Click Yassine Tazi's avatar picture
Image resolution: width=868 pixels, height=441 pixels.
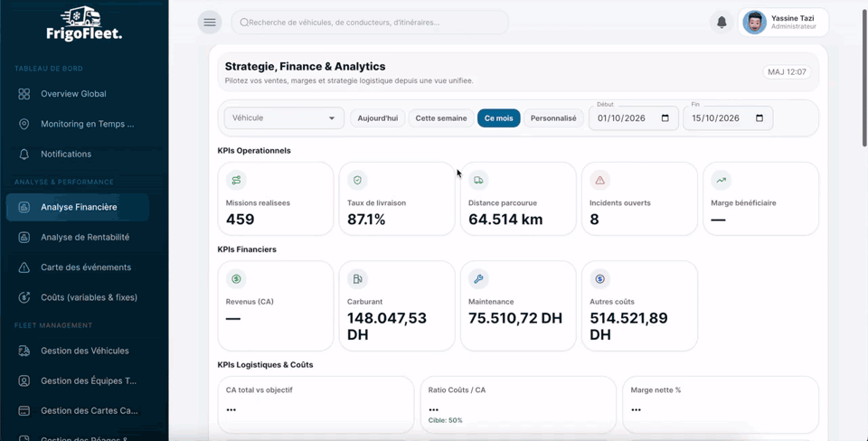(754, 22)
